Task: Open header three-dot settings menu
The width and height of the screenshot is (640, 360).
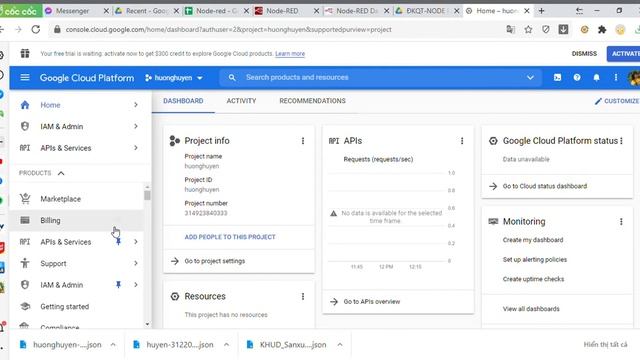Action: pos(616,78)
